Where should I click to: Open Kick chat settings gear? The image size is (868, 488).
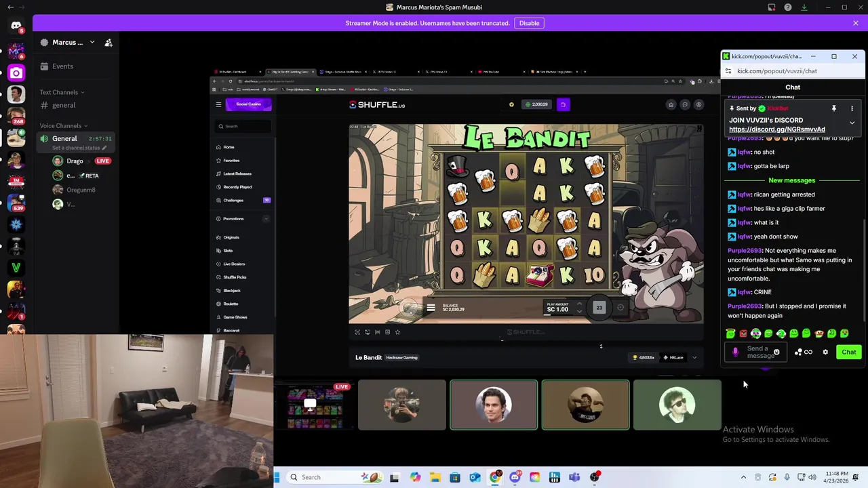[825, 352]
